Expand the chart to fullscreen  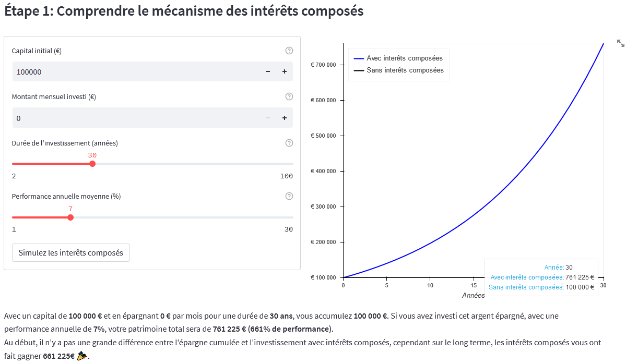620,43
